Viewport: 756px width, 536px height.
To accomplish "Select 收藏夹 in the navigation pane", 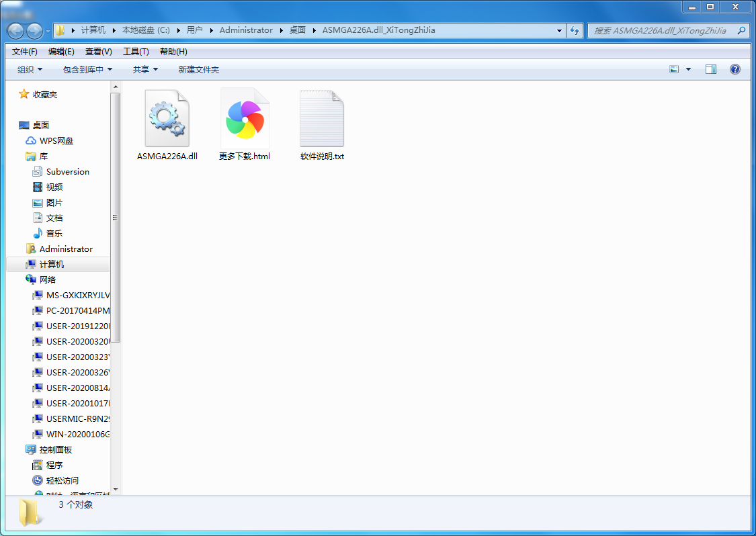I will (45, 95).
